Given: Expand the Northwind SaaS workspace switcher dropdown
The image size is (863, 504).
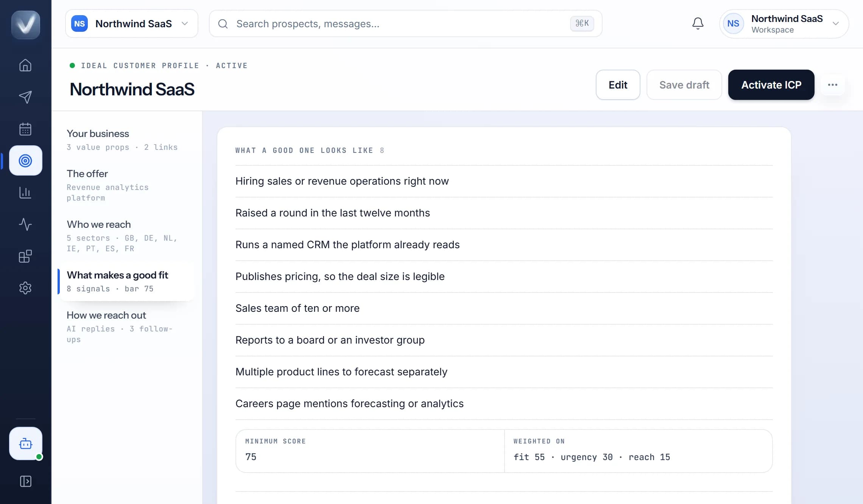Looking at the screenshot, I should [x=132, y=23].
